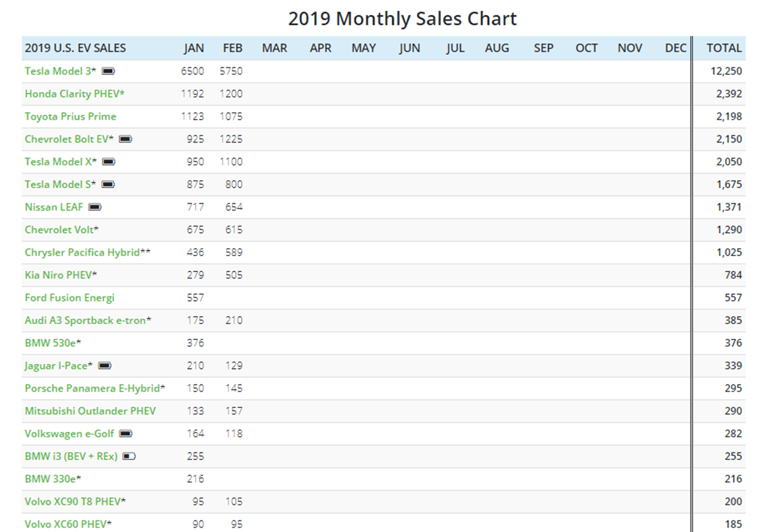
Task: Click the JAN column header
Action: [194, 48]
